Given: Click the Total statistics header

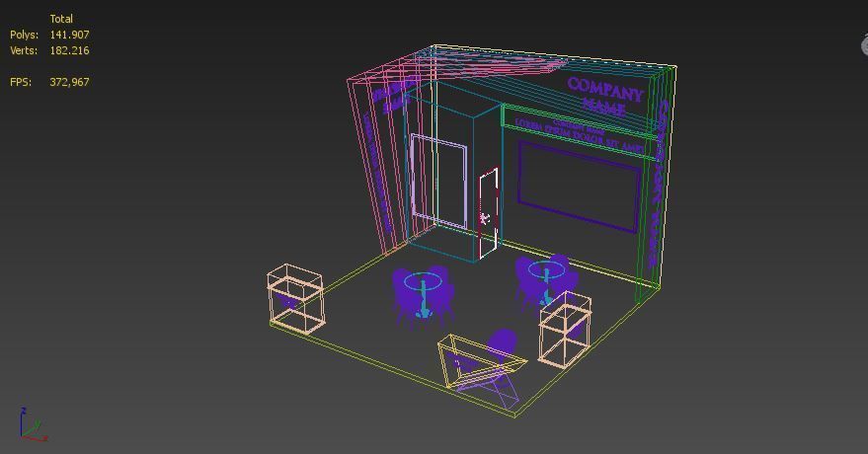Looking at the screenshot, I should coord(61,19).
